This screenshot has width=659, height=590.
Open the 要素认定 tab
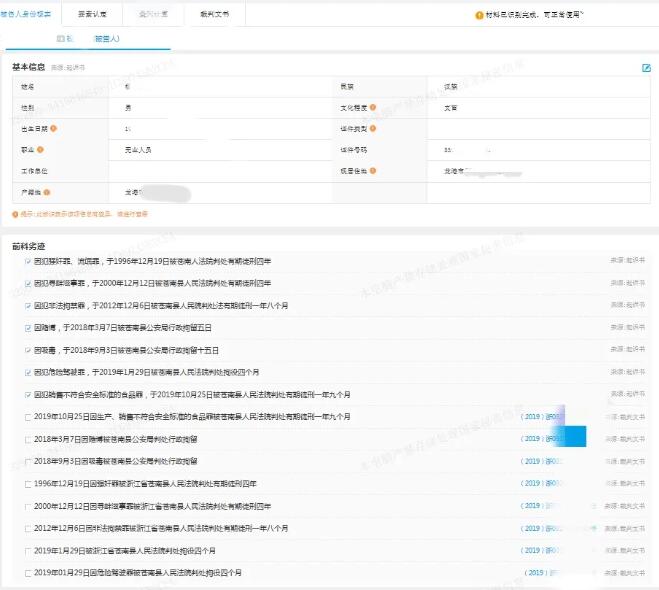tap(105, 15)
